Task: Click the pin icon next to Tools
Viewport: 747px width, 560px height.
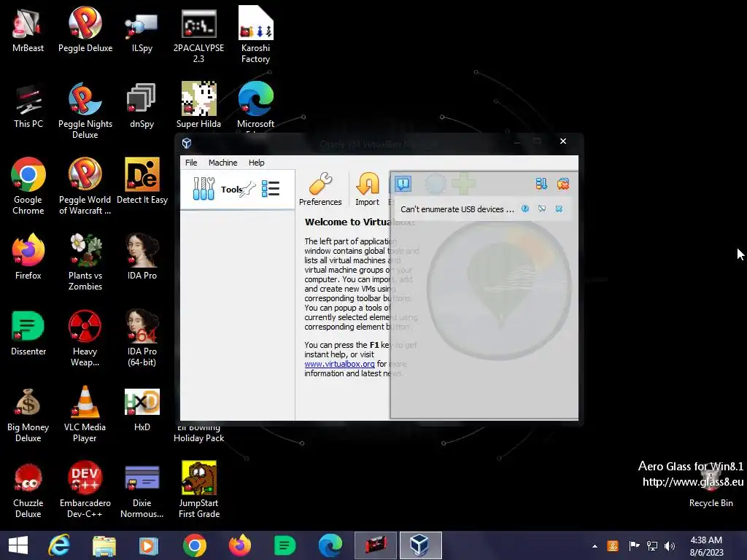Action: [x=247, y=189]
